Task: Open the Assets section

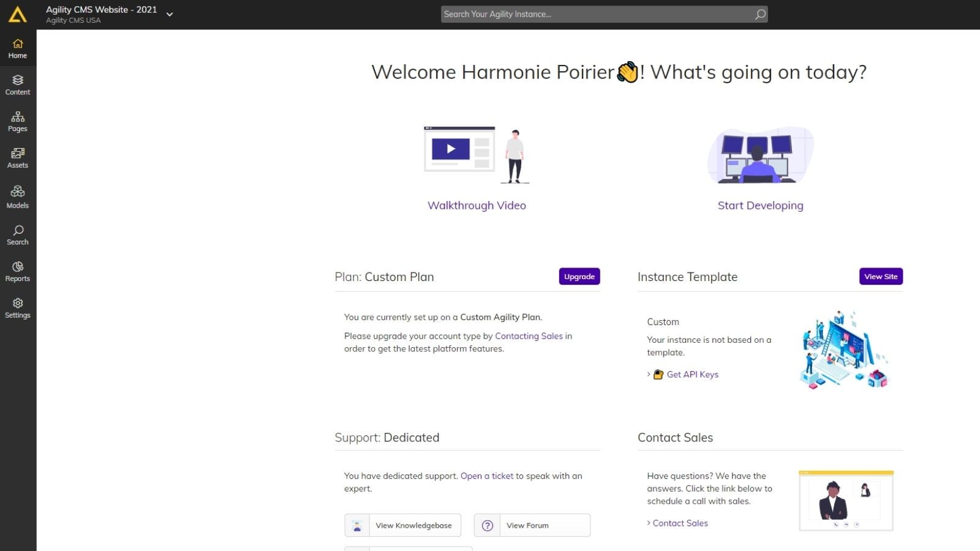Action: (x=18, y=159)
